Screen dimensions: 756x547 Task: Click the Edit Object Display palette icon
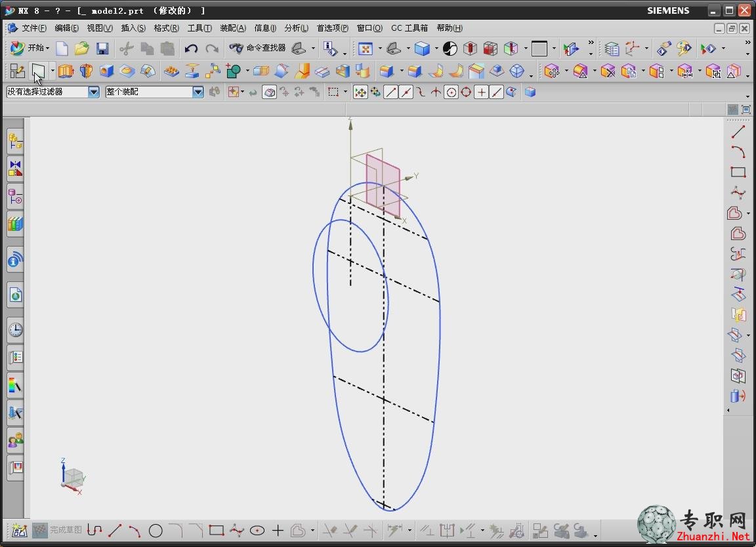[684, 48]
